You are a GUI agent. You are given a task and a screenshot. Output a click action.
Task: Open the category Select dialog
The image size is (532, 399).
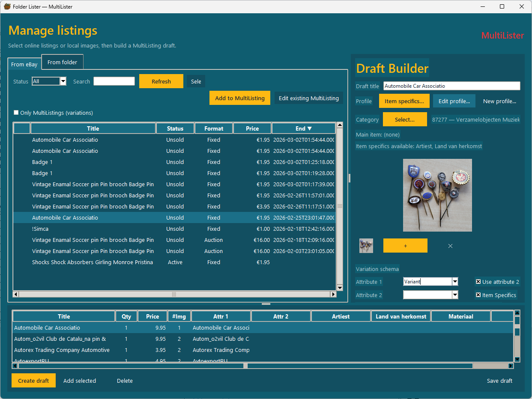click(405, 119)
